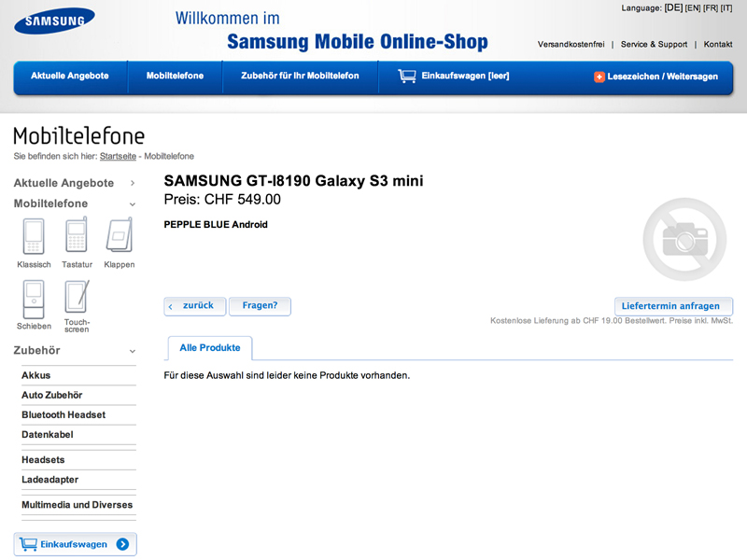The width and height of the screenshot is (747, 560).
Task: Choose the Klappen flip phone icon
Action: tap(119, 236)
